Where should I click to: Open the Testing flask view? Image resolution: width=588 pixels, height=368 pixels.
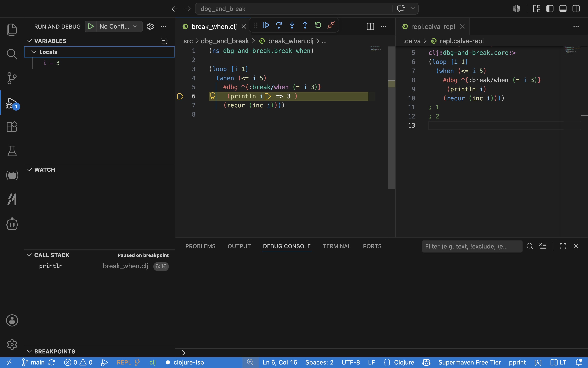click(x=12, y=151)
